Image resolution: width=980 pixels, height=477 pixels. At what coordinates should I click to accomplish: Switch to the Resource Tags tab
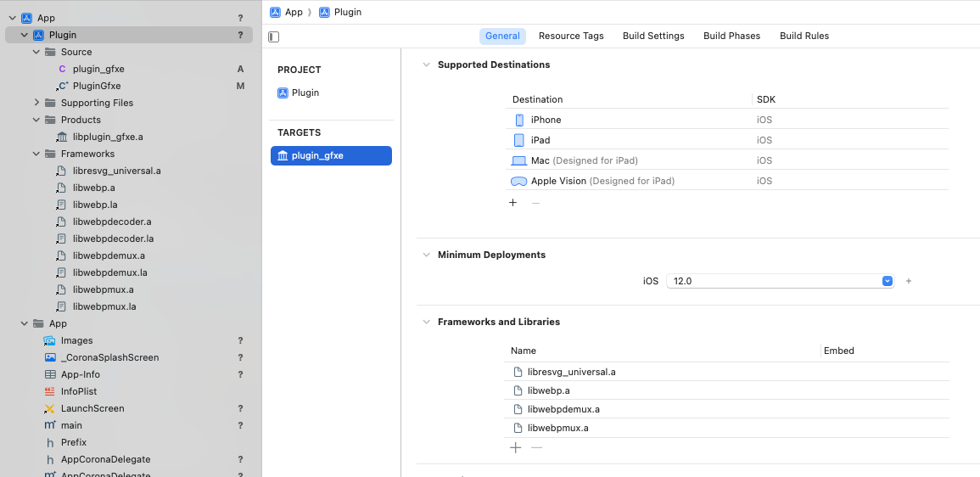point(571,36)
